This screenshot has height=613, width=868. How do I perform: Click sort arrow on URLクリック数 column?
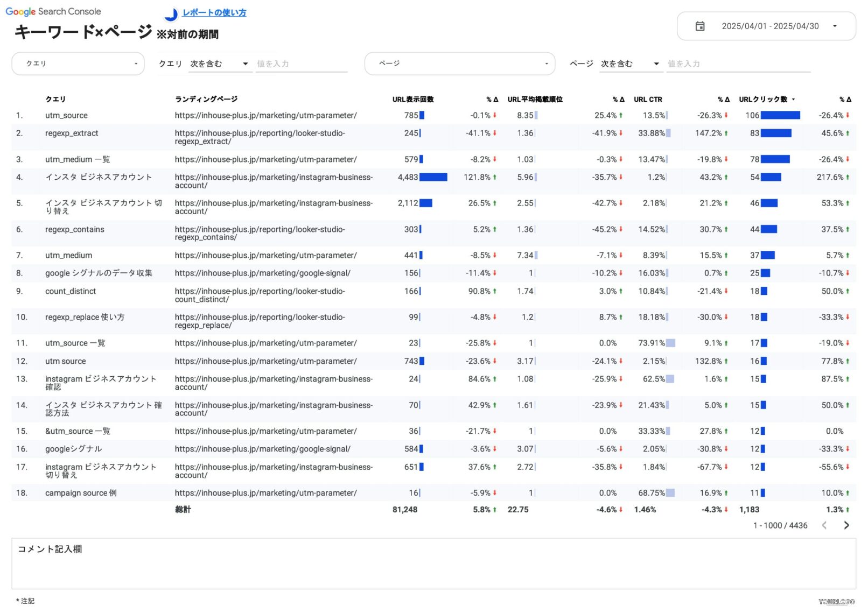(x=793, y=100)
